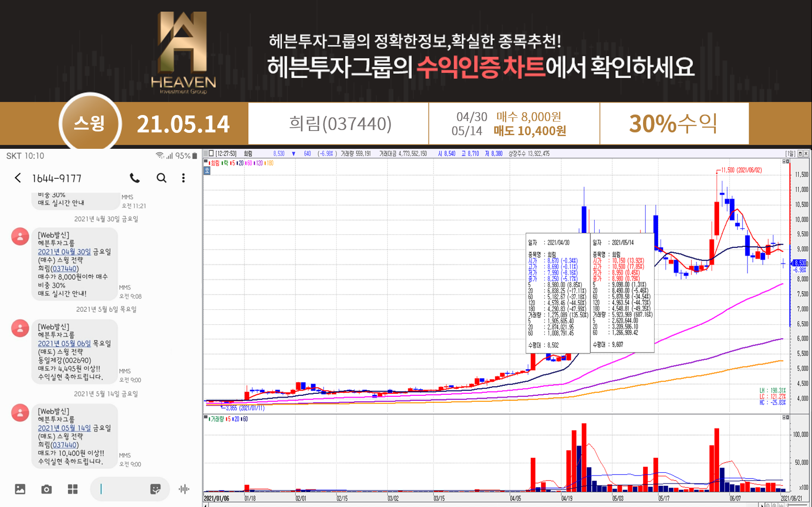Open the stock code link 037440 in May 14 message
Viewport: 812px width, 507px height.
[x=65, y=445]
